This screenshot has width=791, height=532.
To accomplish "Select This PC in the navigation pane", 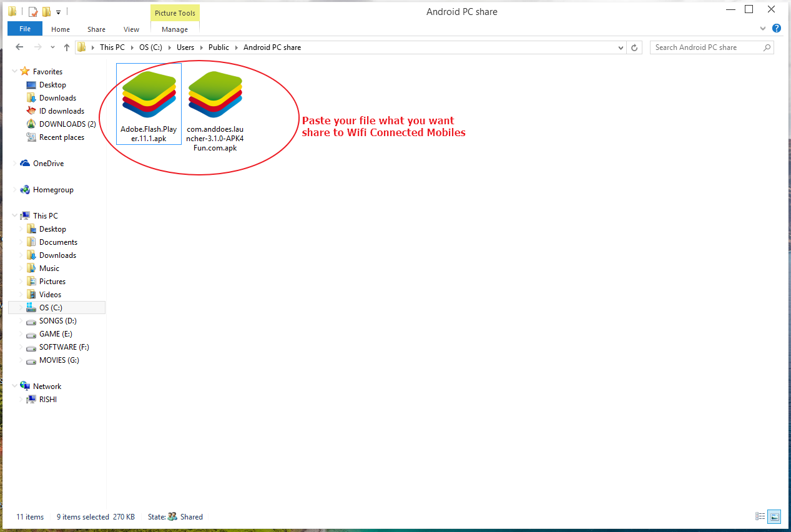I will (x=45, y=216).
